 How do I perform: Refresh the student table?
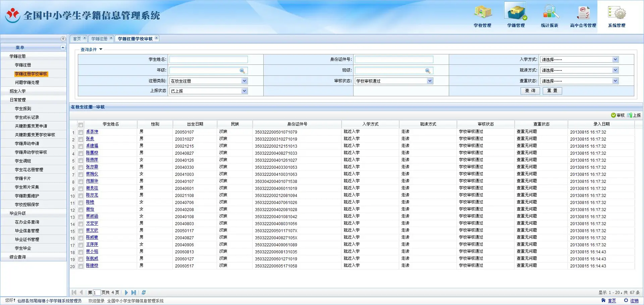(x=144, y=293)
